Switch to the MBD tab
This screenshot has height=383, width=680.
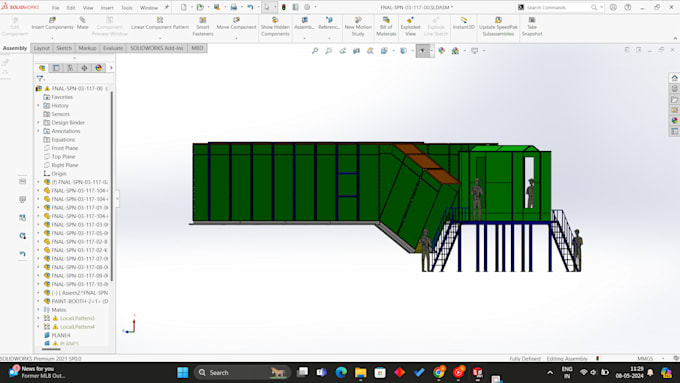coord(197,48)
